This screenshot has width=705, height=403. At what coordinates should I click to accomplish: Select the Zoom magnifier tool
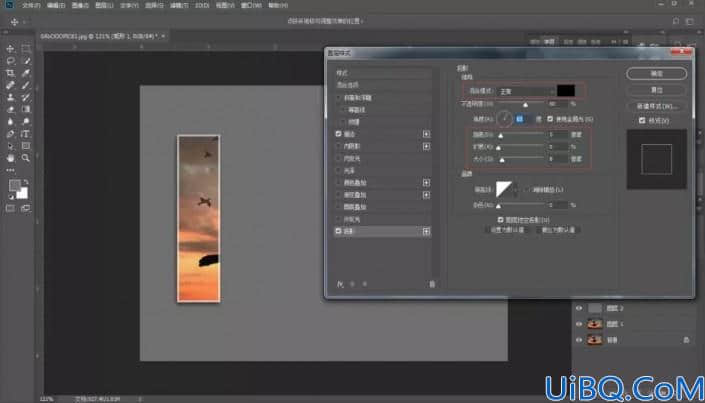[x=26, y=158]
